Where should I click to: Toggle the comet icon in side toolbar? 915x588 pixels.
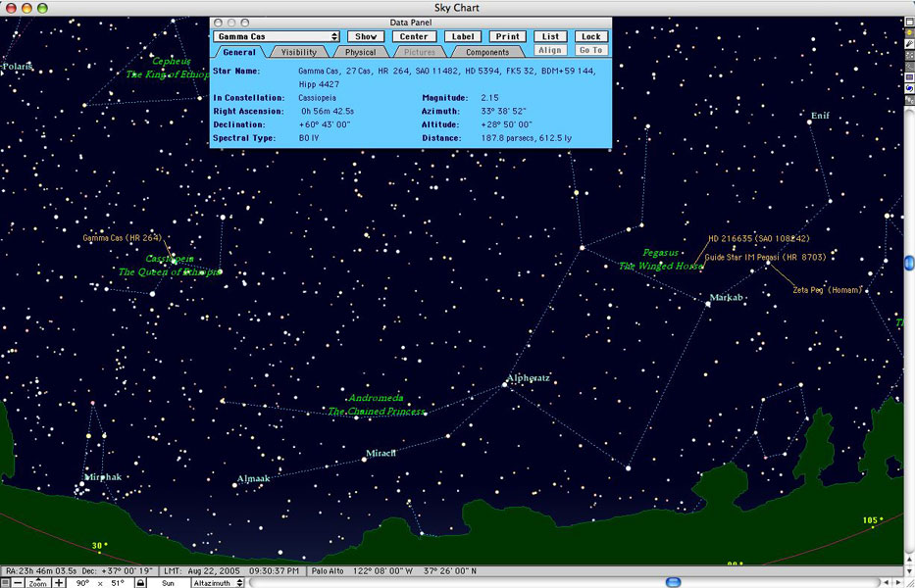coord(910,44)
